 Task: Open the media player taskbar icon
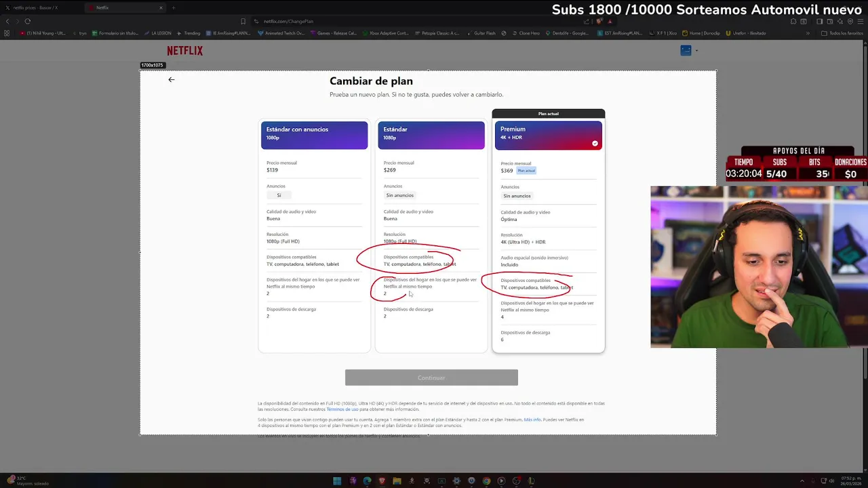pyautogui.click(x=501, y=481)
